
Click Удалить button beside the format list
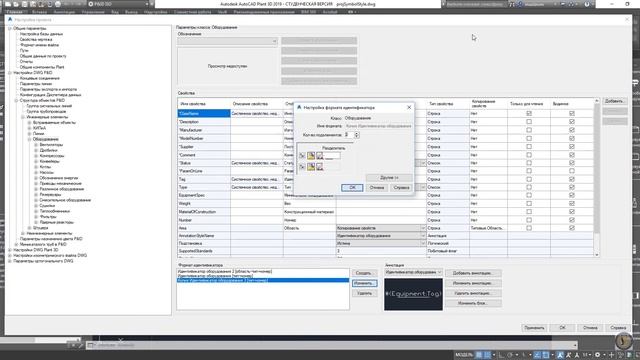(364, 293)
